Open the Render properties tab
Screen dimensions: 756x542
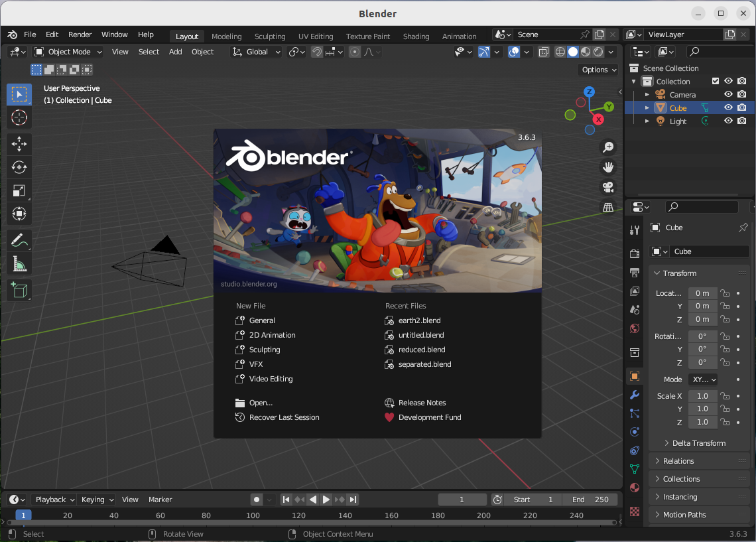pyautogui.click(x=635, y=253)
